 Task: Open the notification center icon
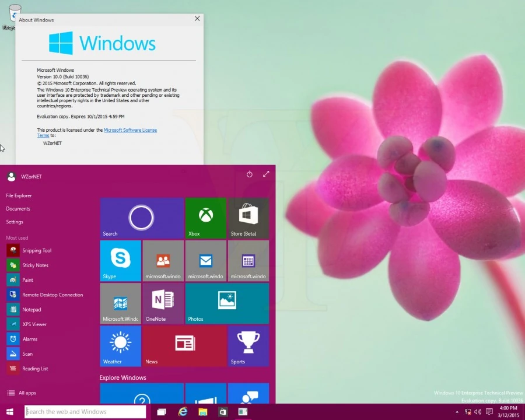489,412
